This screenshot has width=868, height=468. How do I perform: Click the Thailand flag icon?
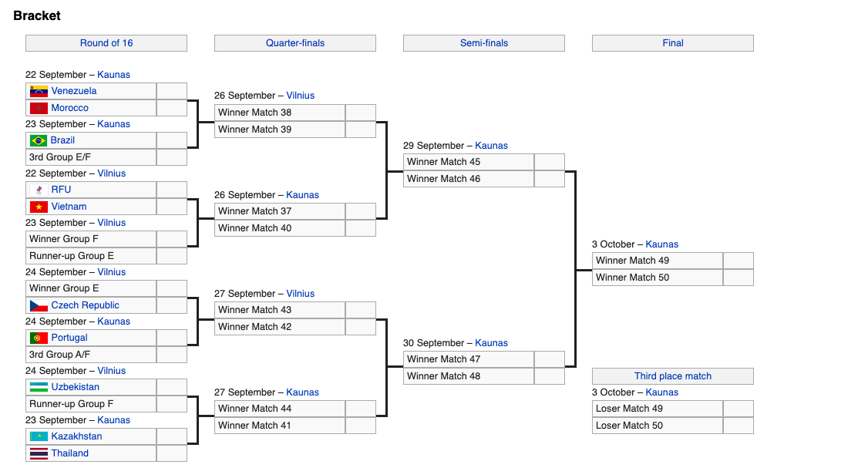coord(39,453)
